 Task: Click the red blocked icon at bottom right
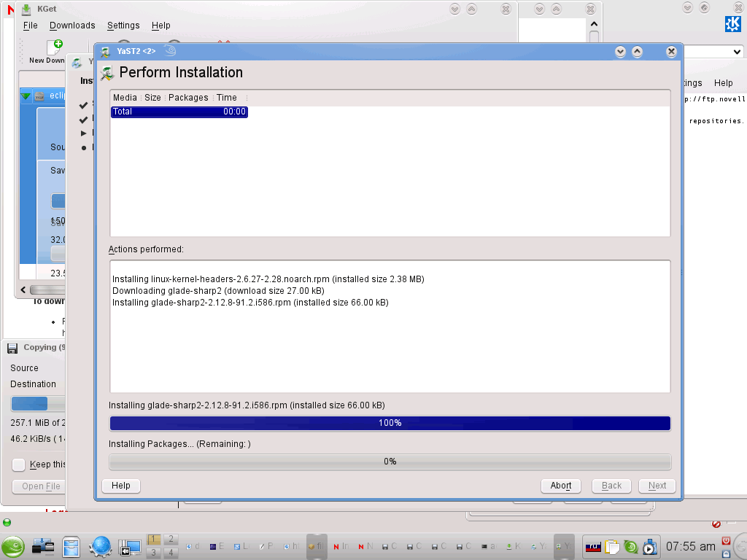[x=716, y=524]
